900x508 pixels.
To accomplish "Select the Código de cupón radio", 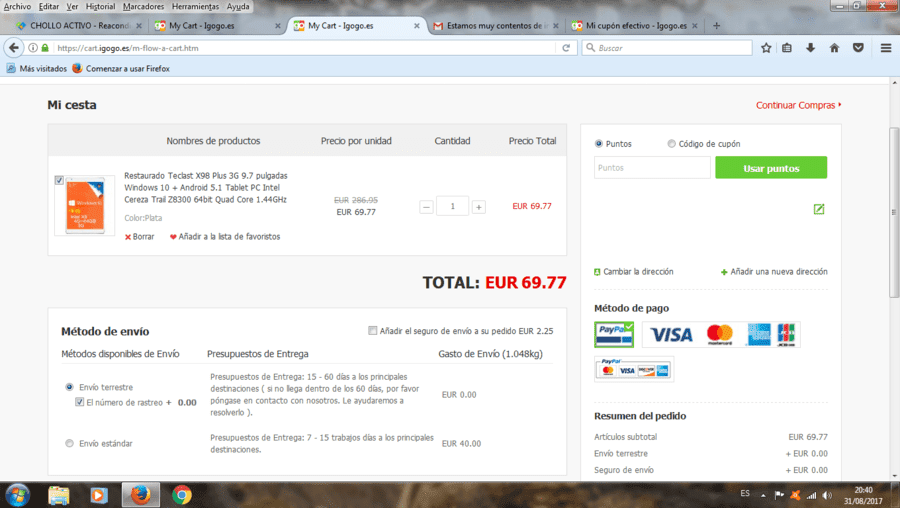I will coord(672,144).
